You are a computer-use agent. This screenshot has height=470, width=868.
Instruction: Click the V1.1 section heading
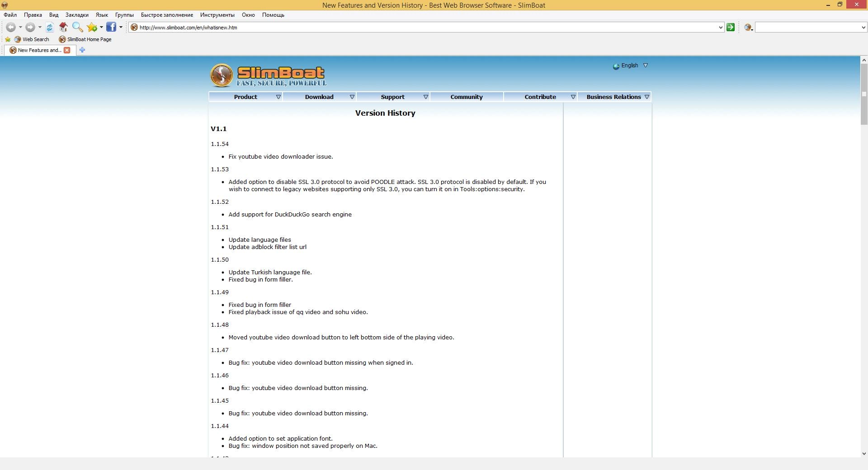pyautogui.click(x=218, y=129)
